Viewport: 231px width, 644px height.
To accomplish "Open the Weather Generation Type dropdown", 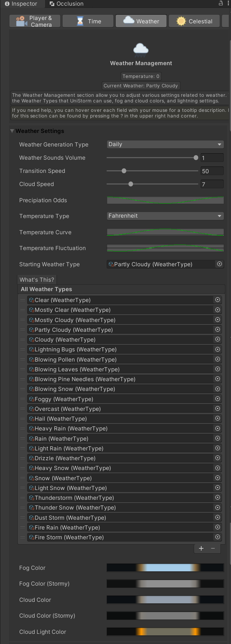I will pos(165,144).
